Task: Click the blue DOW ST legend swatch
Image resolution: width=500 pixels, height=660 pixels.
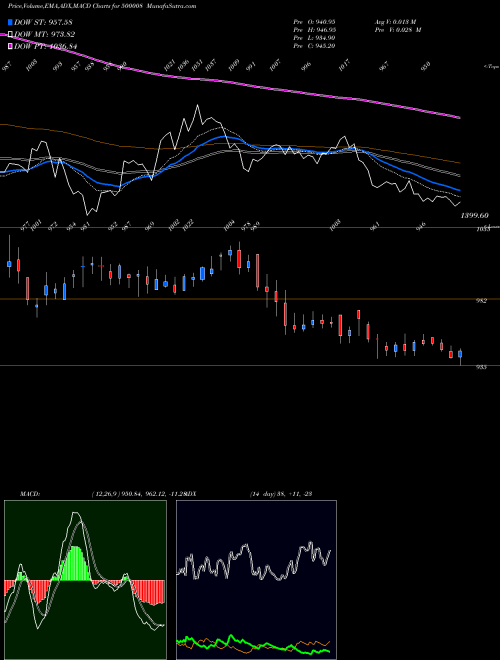Action: (11, 22)
